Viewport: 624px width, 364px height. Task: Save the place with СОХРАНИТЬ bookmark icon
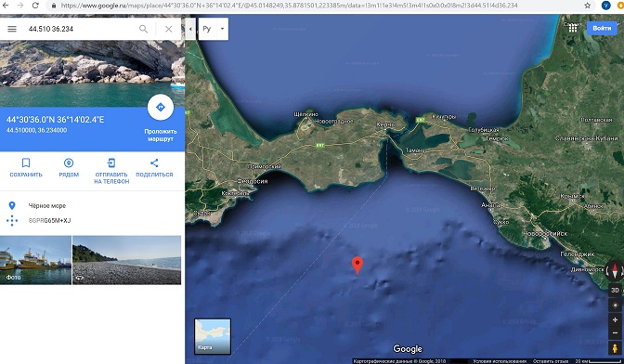[x=26, y=162]
